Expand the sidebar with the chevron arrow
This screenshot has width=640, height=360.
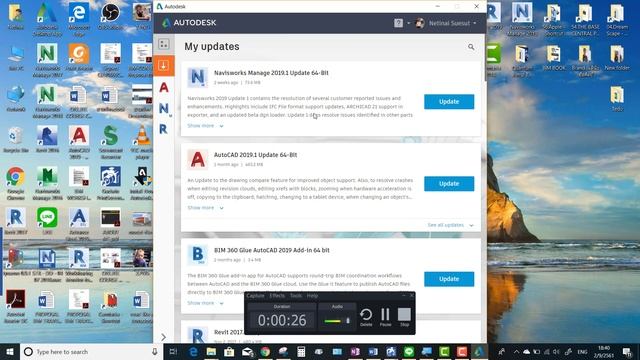point(163,337)
